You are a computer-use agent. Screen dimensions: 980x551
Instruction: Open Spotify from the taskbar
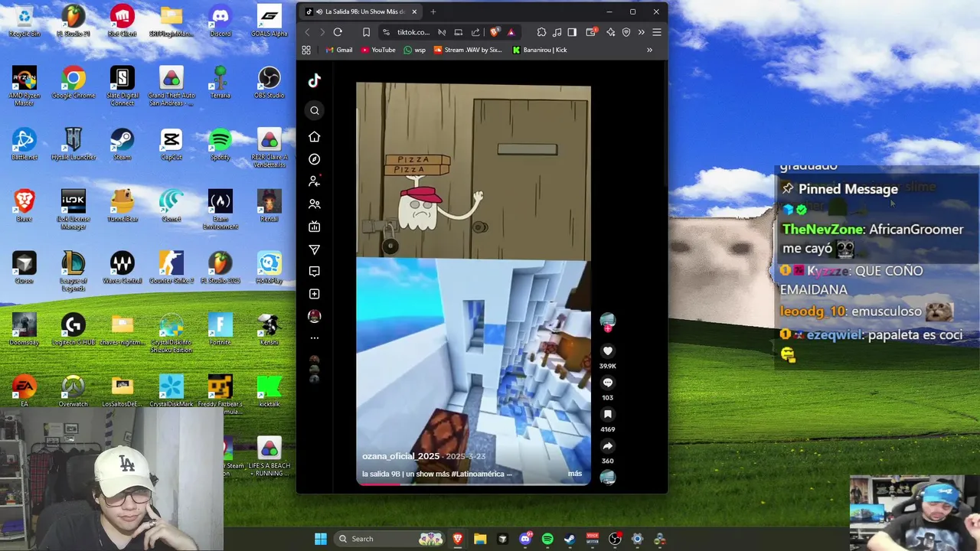547,539
